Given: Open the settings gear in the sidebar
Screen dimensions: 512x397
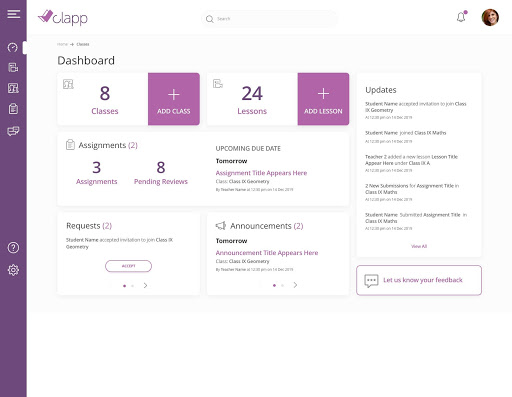Looking at the screenshot, I should point(13,270).
